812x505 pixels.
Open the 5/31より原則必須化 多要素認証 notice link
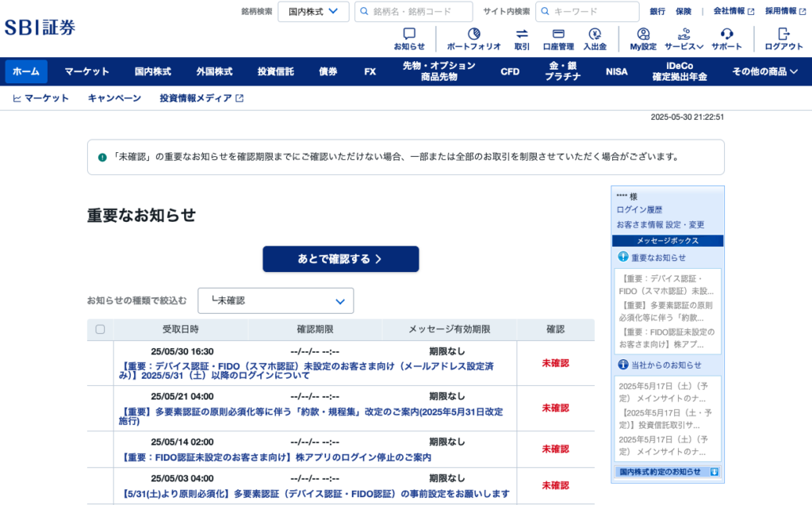(x=315, y=494)
